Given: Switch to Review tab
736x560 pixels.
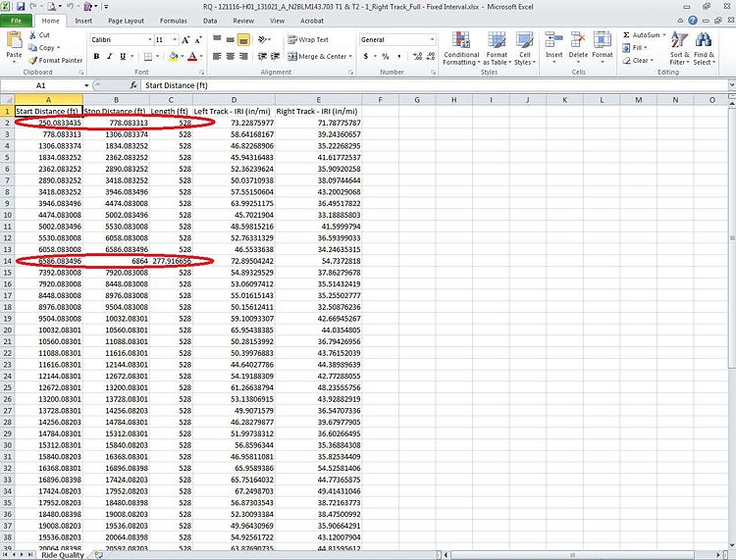Looking at the screenshot, I should [x=243, y=21].
